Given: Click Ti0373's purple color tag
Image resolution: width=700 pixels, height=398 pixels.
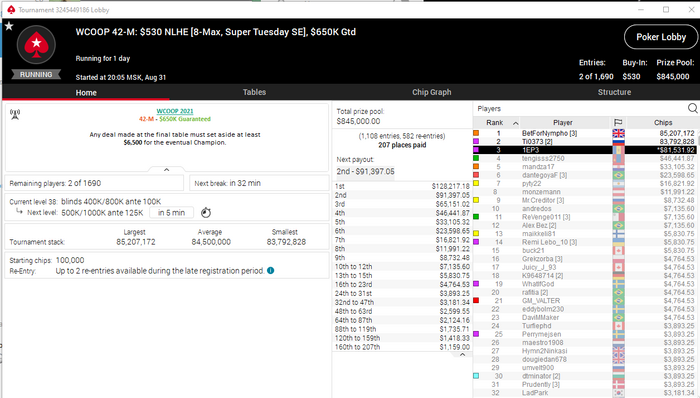Looking at the screenshot, I should point(476,141).
